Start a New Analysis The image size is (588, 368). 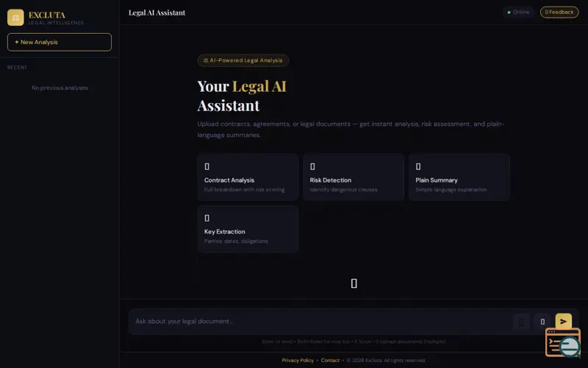pos(60,42)
